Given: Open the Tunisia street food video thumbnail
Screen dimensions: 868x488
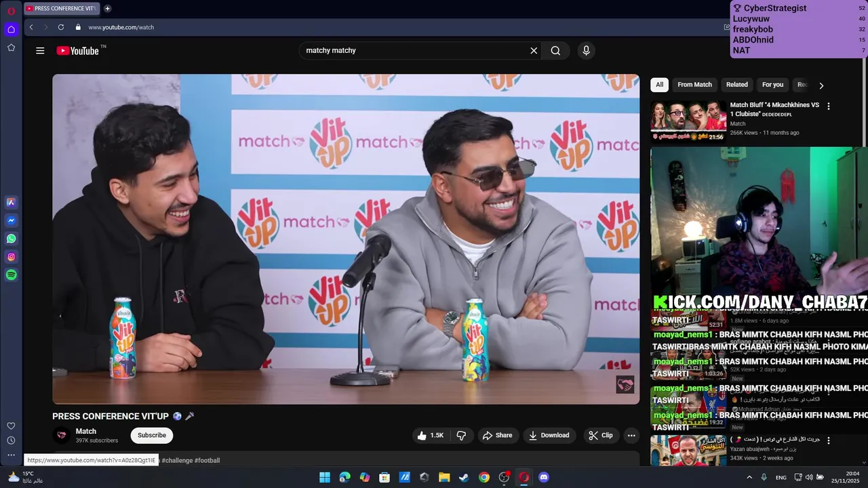Looking at the screenshot, I should click(688, 451).
